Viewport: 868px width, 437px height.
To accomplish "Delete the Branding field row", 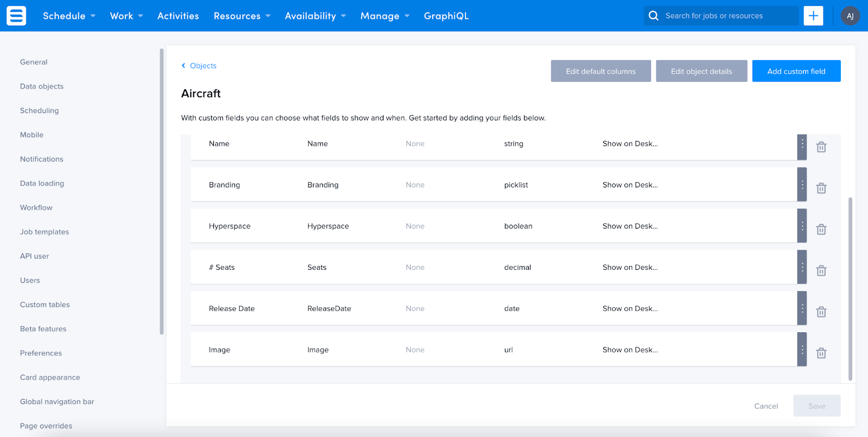I will 821,188.
